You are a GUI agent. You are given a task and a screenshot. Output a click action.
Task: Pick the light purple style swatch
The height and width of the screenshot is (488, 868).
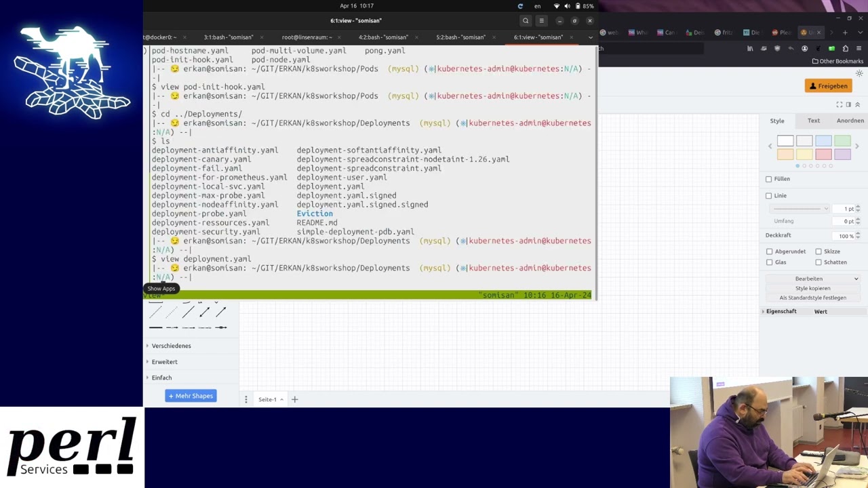pos(842,155)
